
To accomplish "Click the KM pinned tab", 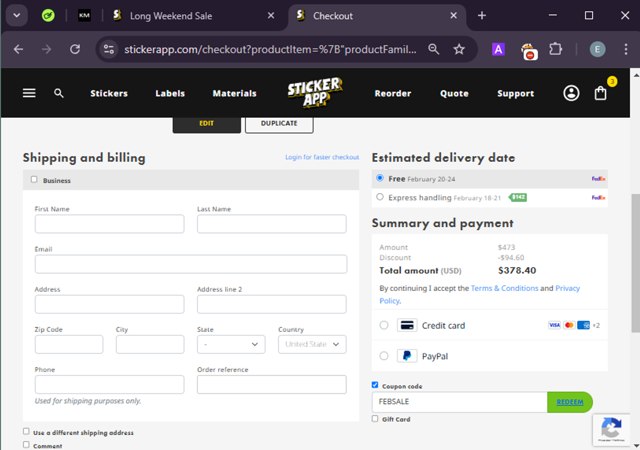I will click(84, 16).
